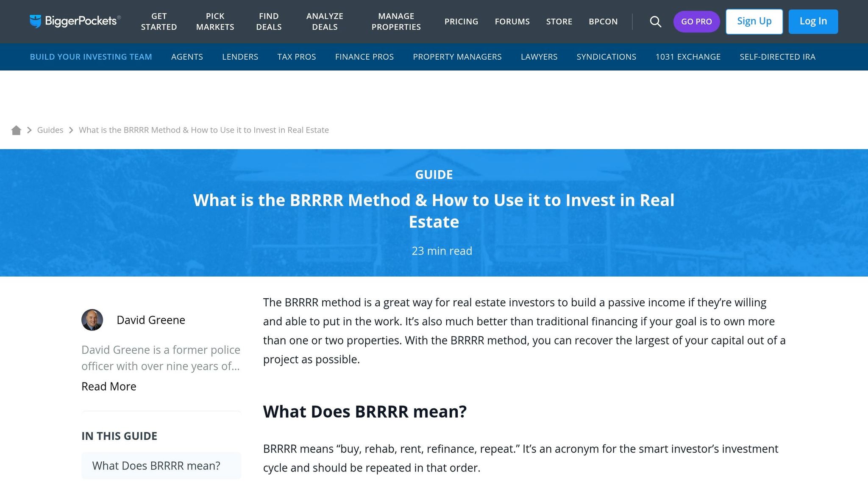Expand author bio with Read More
The image size is (868, 488).
coord(109,386)
